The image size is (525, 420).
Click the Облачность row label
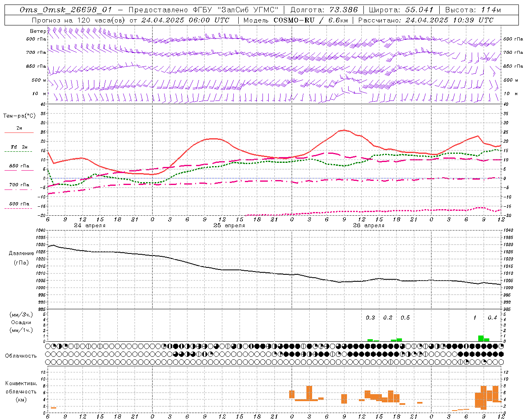pyautogui.click(x=21, y=356)
